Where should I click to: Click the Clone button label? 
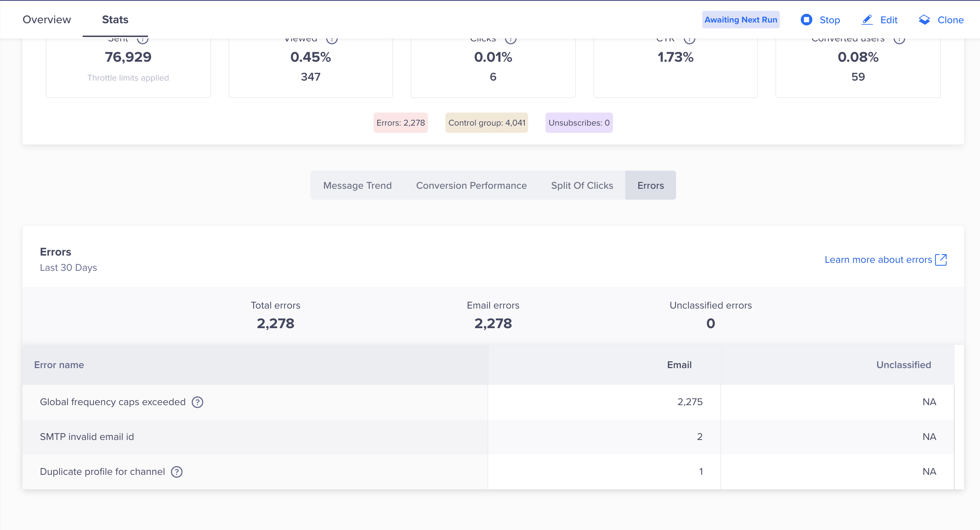point(950,20)
